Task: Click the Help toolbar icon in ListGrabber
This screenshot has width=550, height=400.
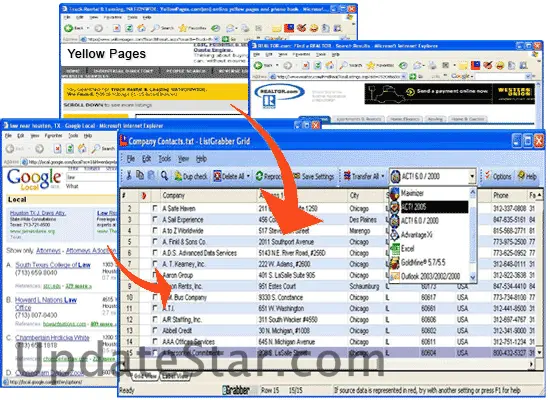Action: pos(526,176)
